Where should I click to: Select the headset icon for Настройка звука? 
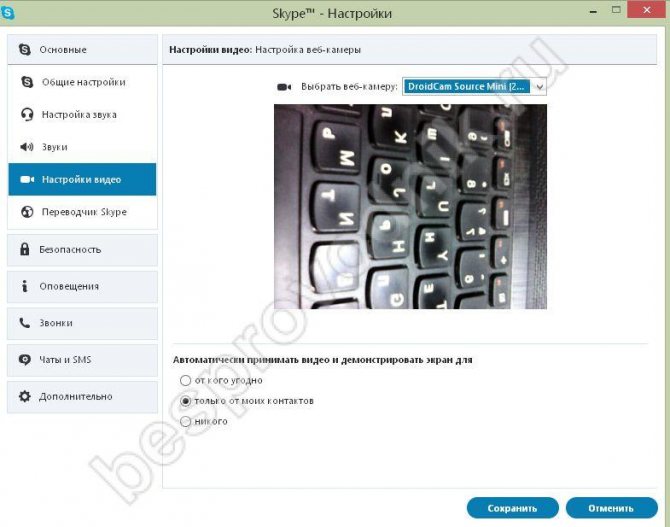click(x=27, y=115)
